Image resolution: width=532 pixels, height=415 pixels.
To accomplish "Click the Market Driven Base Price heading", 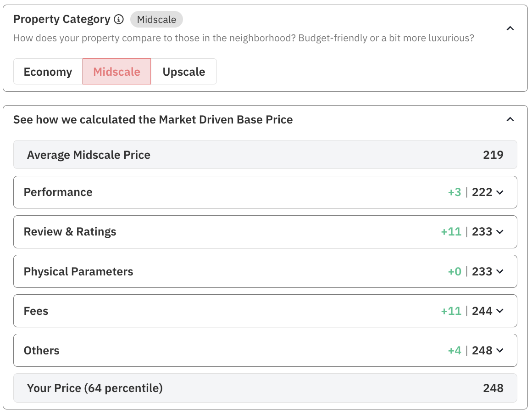I will click(x=153, y=120).
